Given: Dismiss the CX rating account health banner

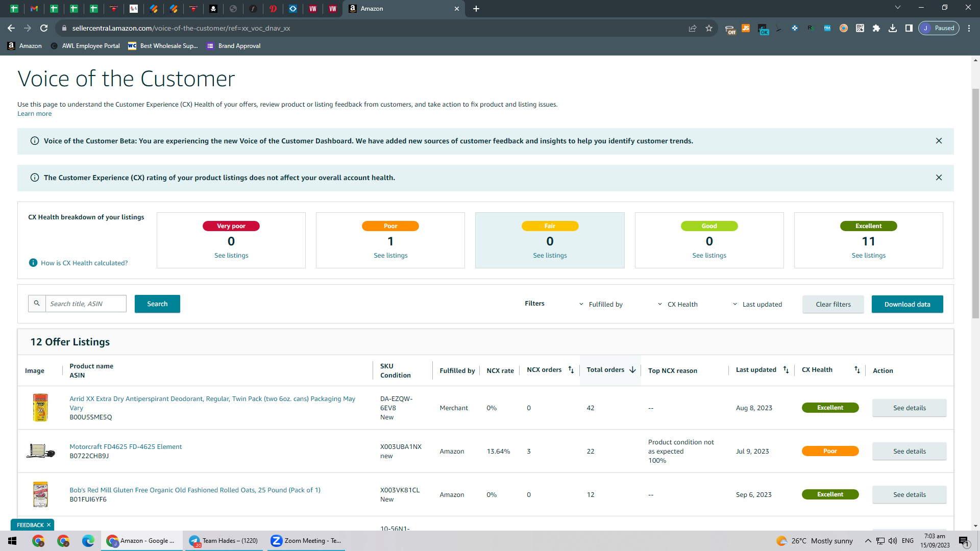Looking at the screenshot, I should click(x=939, y=178).
